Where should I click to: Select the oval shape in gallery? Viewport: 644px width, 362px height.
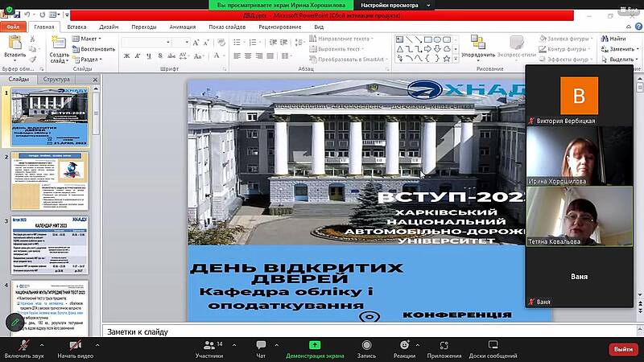[437, 39]
